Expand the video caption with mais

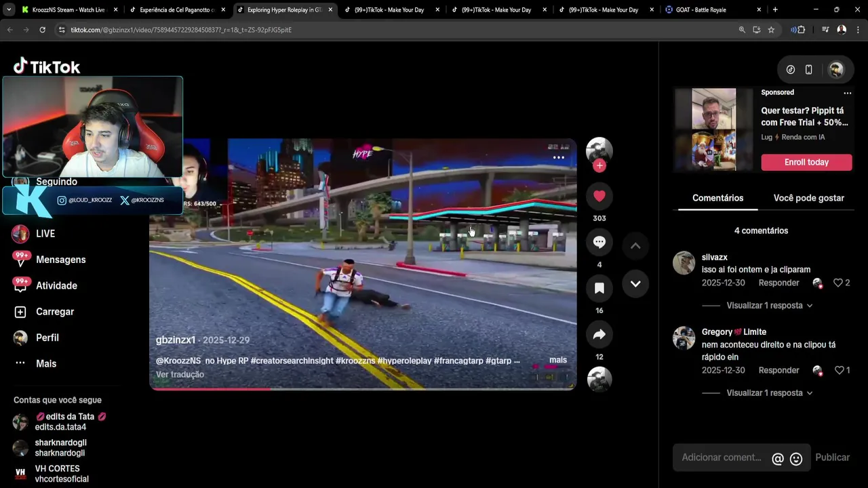[x=558, y=360]
